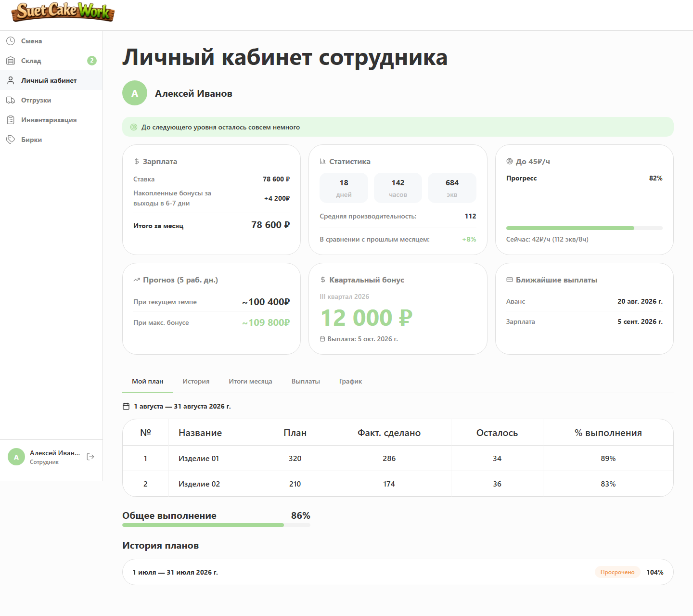The image size is (693, 616).
Task: Click the 20 авг. 2026 г. advance date
Action: point(640,301)
